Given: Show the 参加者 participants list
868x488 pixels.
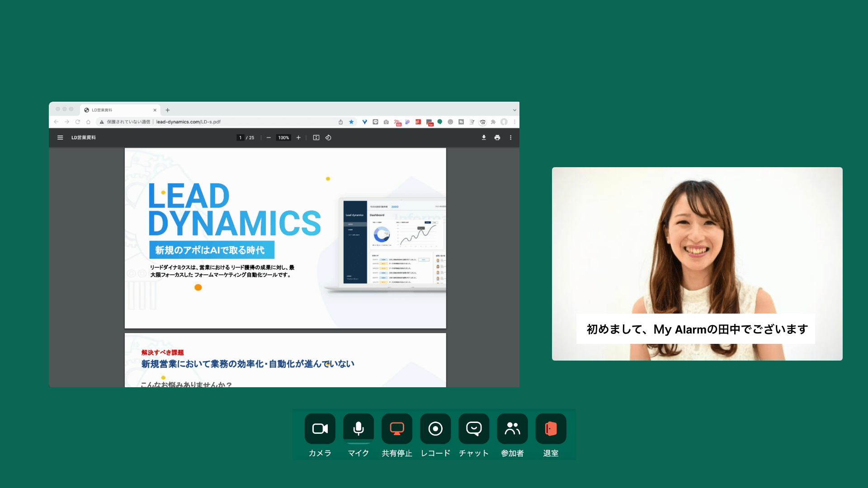Looking at the screenshot, I should 512,428.
